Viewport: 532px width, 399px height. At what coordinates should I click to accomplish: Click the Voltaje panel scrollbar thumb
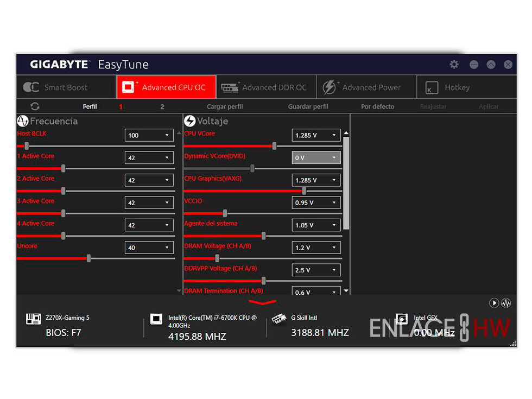point(346,183)
